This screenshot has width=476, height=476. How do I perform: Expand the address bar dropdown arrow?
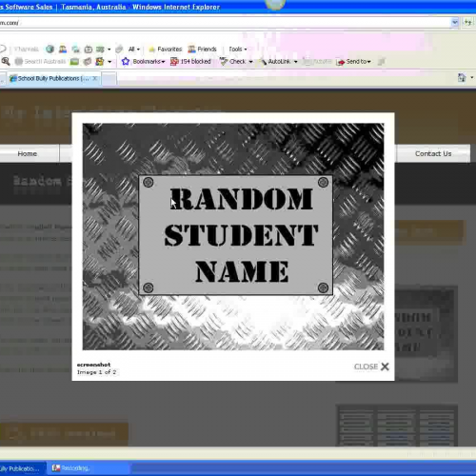(455, 22)
